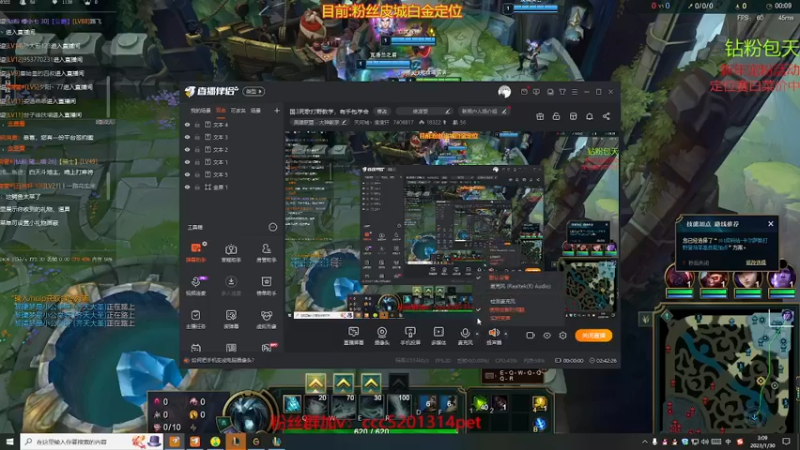Level up the W ability arrow

[x=343, y=383]
